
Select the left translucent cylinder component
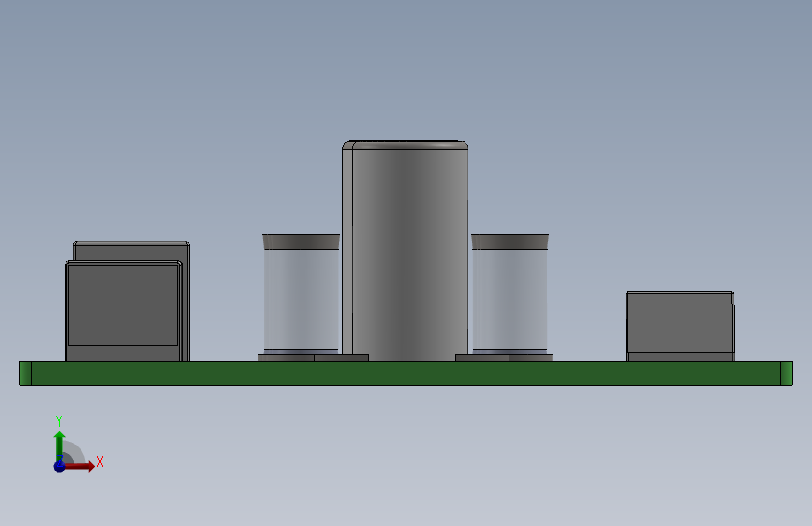click(302, 300)
